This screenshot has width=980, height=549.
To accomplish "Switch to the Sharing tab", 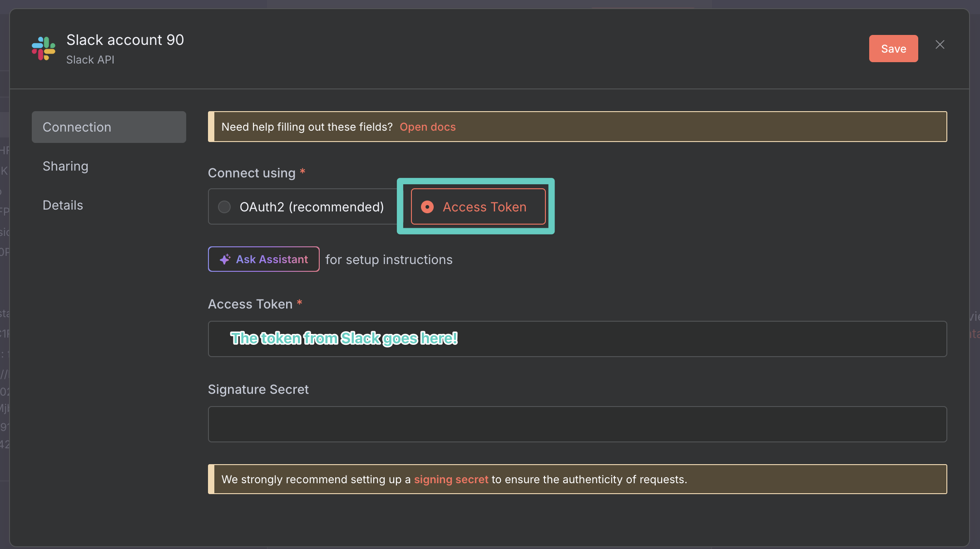I will tap(65, 166).
